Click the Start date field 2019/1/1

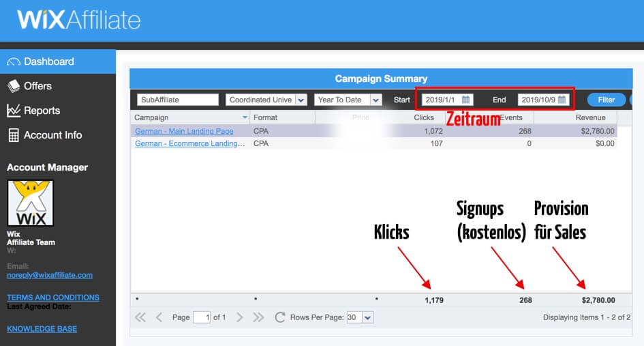pyautogui.click(x=440, y=100)
